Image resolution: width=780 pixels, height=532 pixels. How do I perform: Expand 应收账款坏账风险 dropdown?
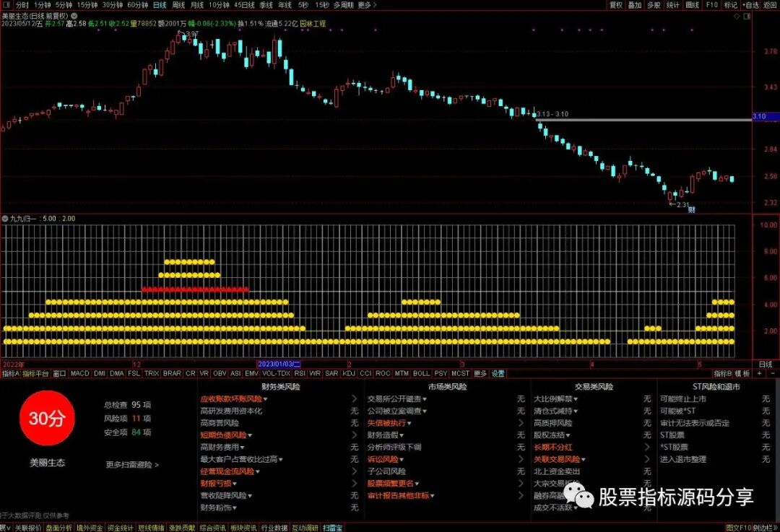265,399
